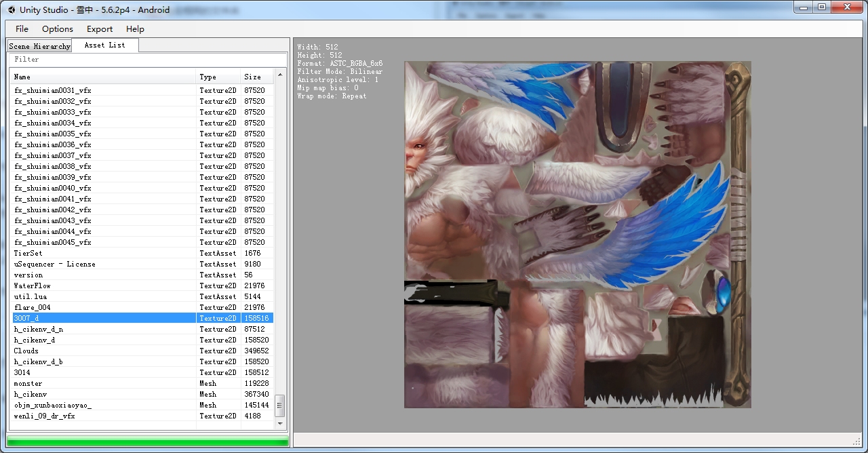Click the TextAsset type cell for version

(218, 275)
